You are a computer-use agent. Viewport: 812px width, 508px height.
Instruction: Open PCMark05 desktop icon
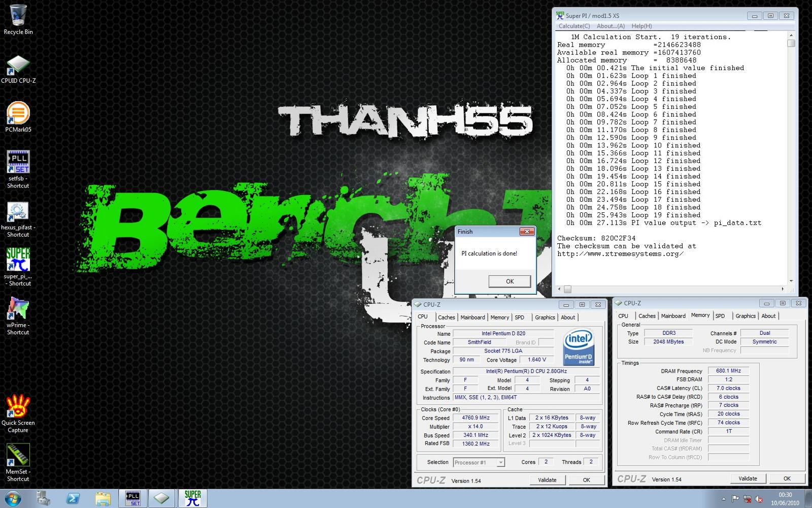pos(18,117)
